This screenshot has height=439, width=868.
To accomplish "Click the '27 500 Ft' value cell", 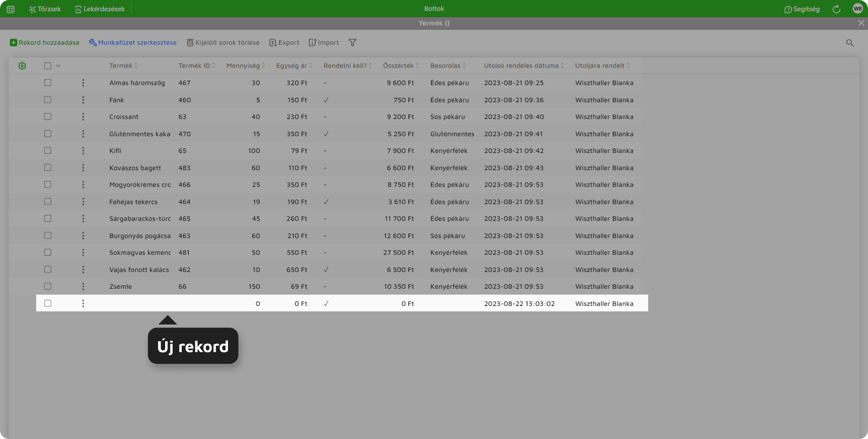I will (x=398, y=253).
